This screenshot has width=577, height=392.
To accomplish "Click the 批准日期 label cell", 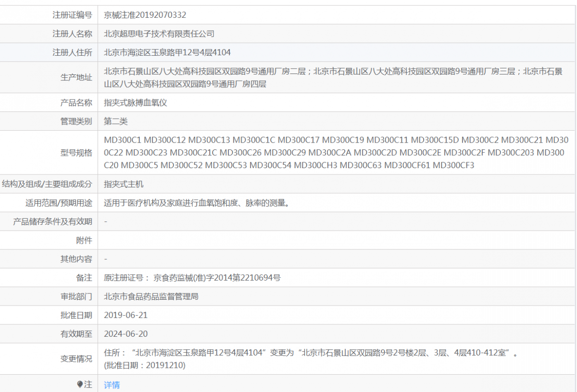I will 49,315.
